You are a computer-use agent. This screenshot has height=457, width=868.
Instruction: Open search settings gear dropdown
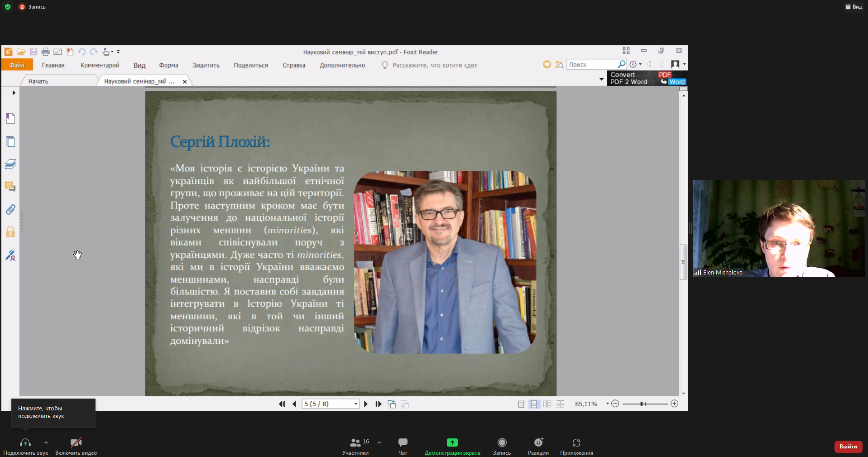(x=635, y=64)
